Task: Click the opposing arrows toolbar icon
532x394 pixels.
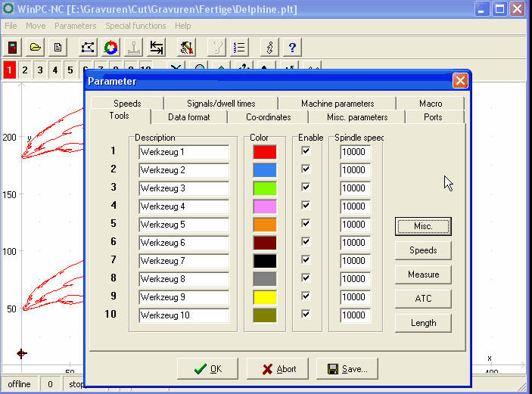Action: [x=156, y=48]
